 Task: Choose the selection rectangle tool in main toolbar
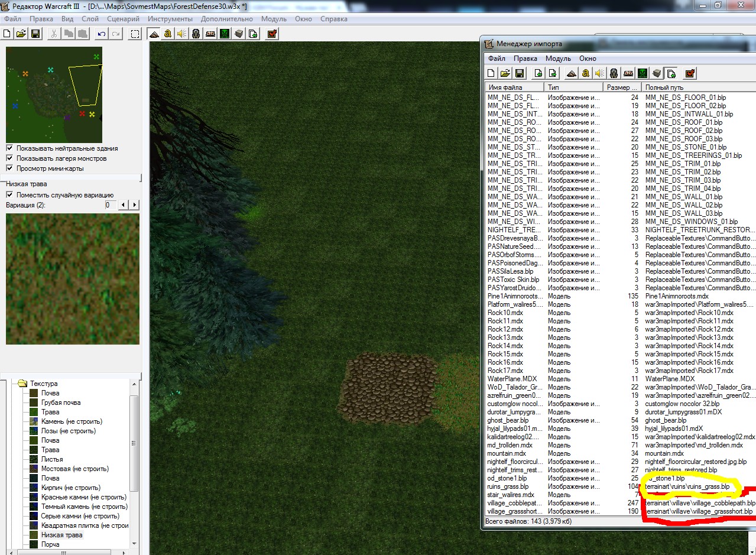[135, 34]
